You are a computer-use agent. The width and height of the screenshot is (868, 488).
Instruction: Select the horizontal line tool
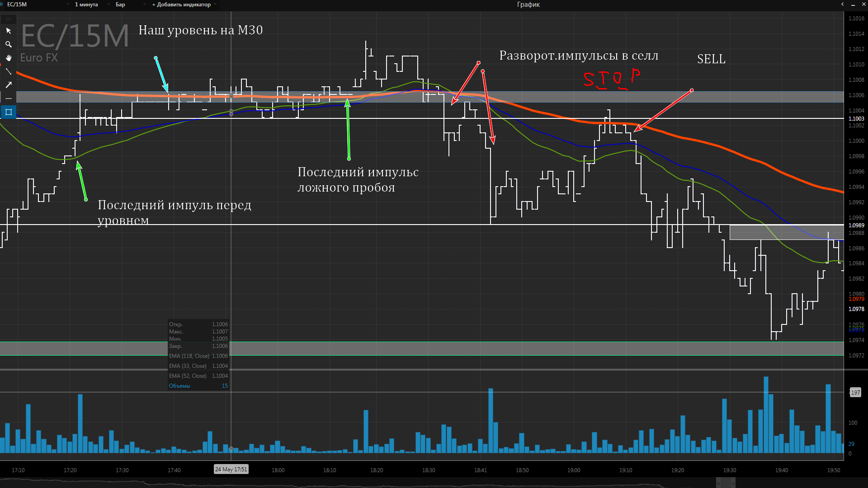[x=8, y=99]
